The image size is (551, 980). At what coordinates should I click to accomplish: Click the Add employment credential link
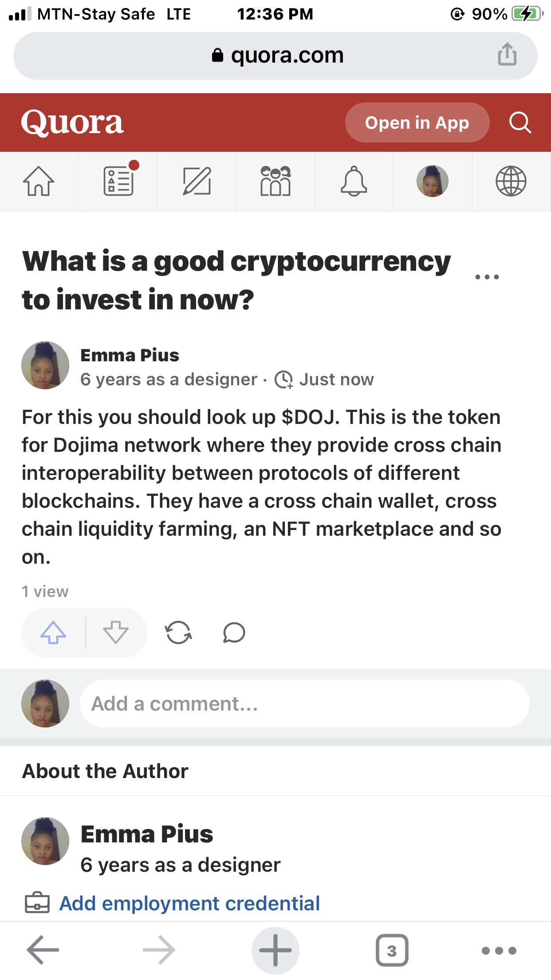click(189, 903)
